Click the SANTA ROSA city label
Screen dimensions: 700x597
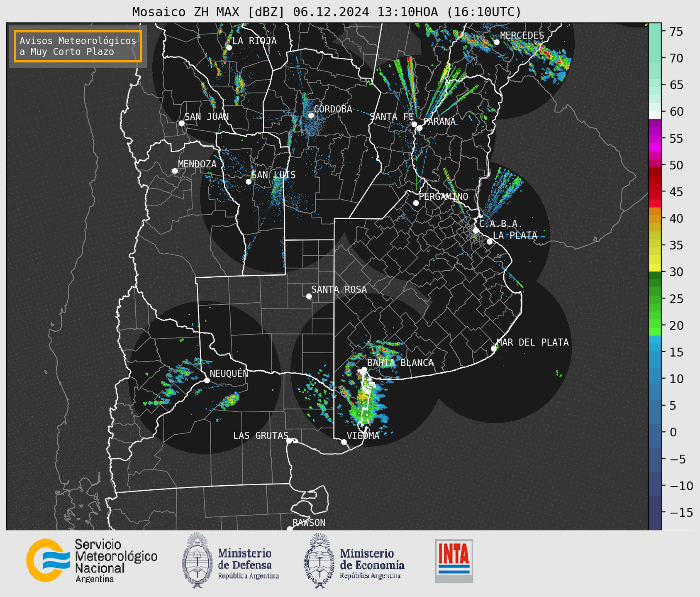(339, 289)
